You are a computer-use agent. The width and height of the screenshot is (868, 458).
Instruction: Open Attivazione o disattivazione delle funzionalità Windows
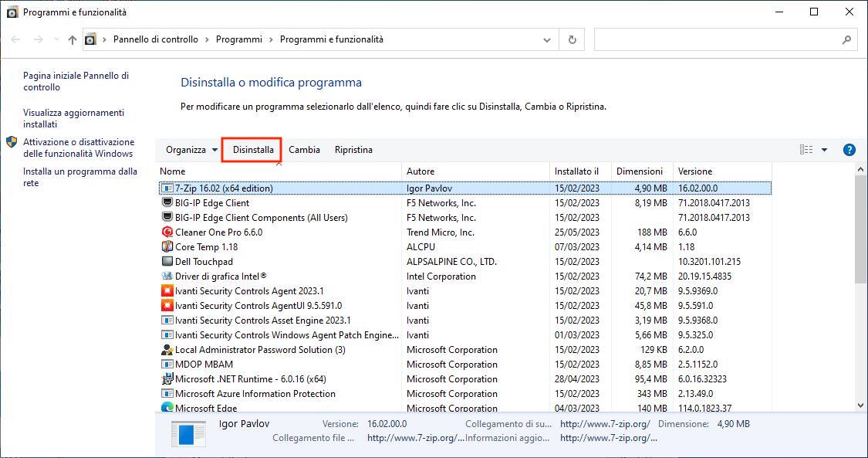(78, 148)
